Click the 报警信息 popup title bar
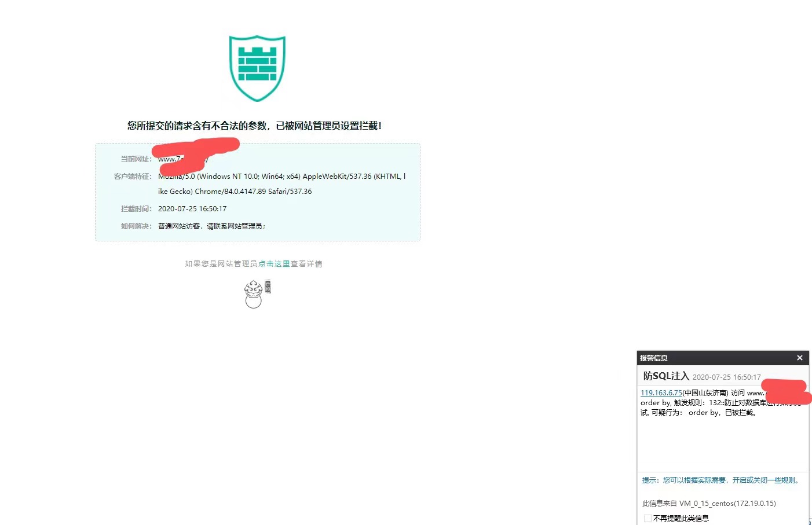 pos(712,358)
